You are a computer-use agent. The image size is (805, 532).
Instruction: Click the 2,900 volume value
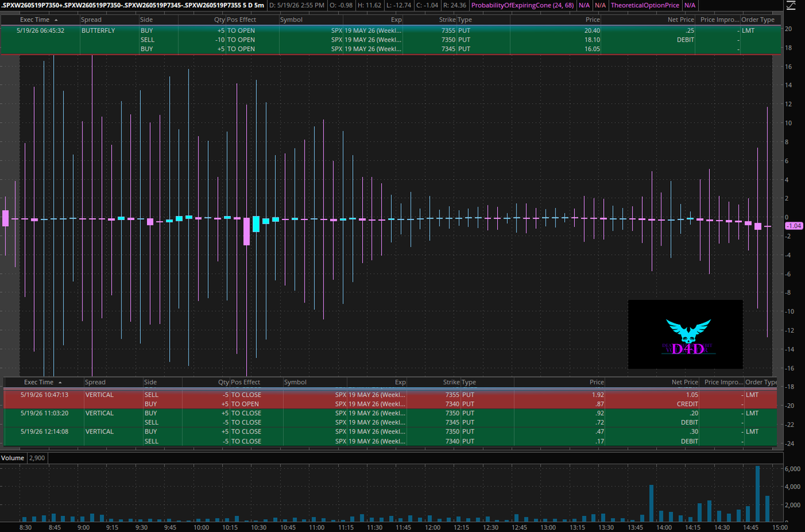tap(37, 458)
